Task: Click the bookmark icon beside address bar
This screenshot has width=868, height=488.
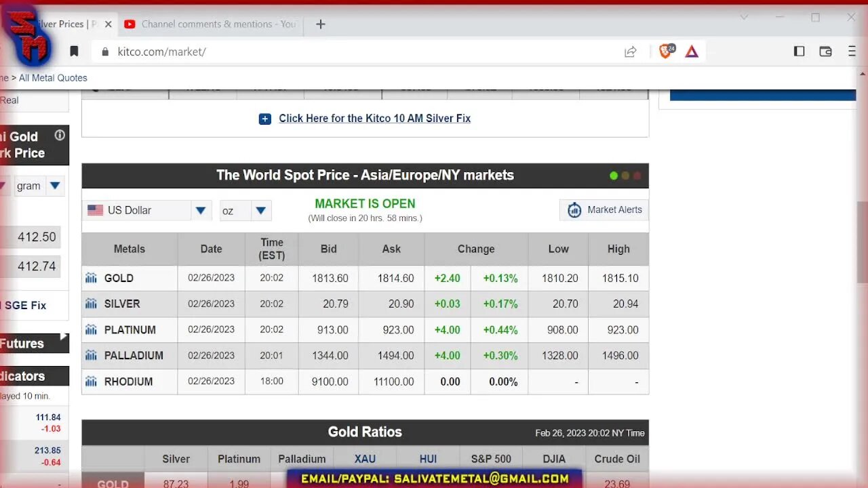Action: point(74,52)
